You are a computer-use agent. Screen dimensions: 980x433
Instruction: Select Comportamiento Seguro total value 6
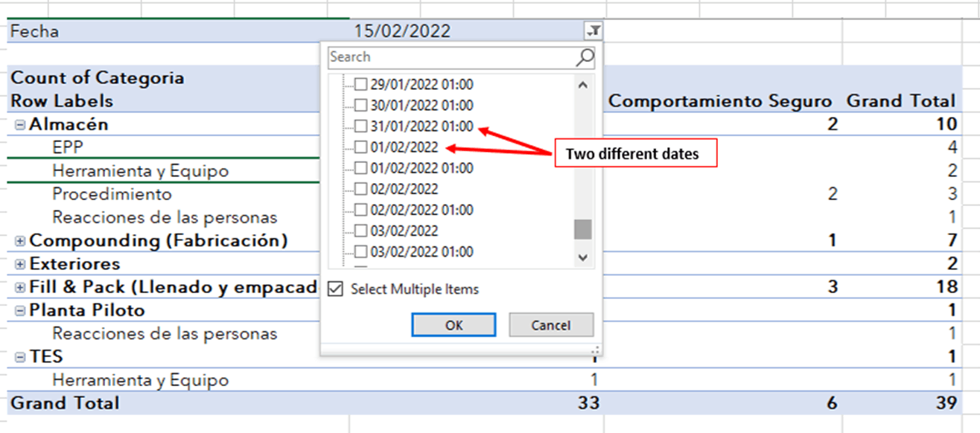click(x=832, y=403)
